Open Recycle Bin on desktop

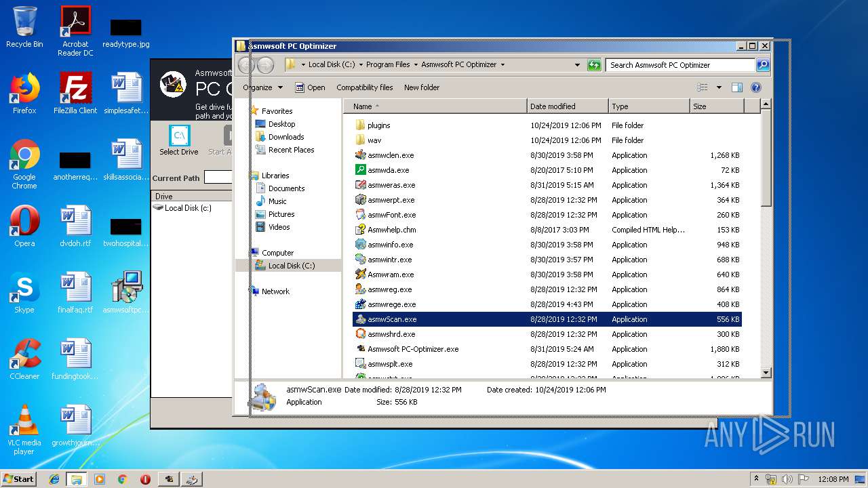tap(24, 27)
